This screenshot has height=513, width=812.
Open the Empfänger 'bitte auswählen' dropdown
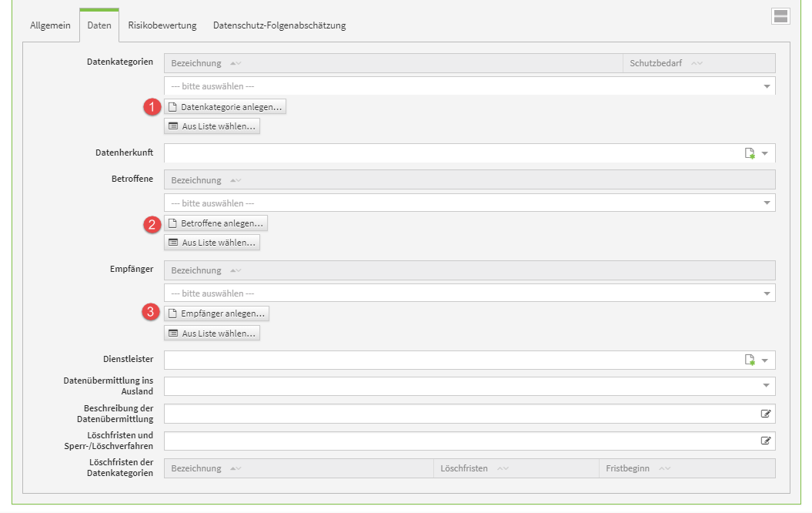[469, 293]
